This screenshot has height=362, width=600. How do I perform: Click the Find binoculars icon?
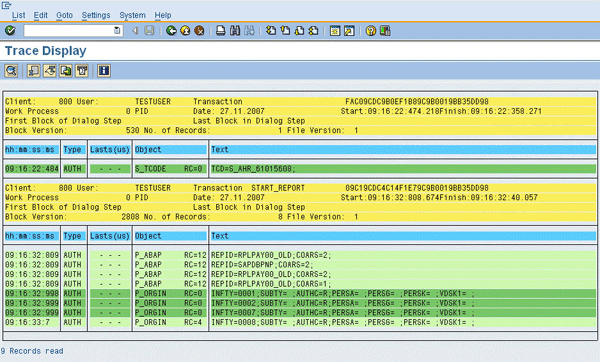click(x=235, y=31)
